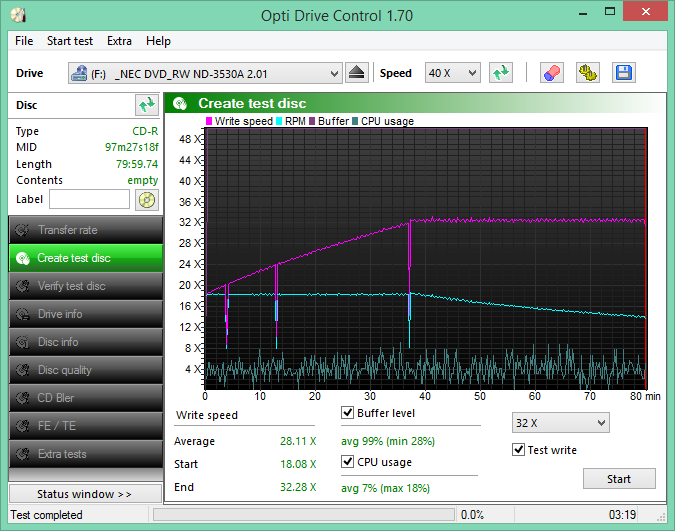This screenshot has height=531, width=675.
Task: Click the End speed value 32.28 X
Action: point(298,487)
